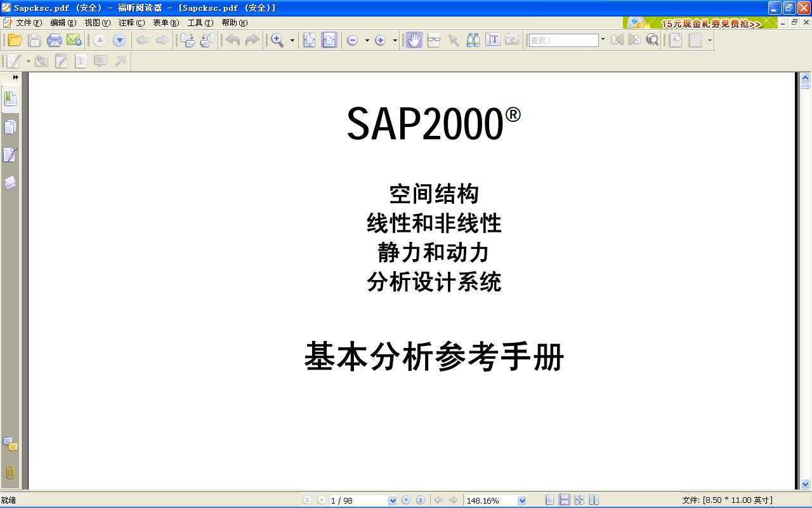Click vertical scrollbar down arrow
The height and width of the screenshot is (508, 812).
[806, 484]
